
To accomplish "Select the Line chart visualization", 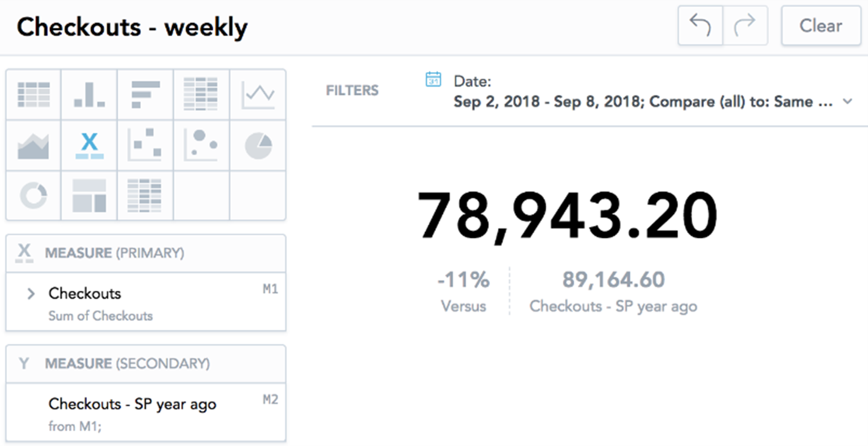I will tap(258, 94).
